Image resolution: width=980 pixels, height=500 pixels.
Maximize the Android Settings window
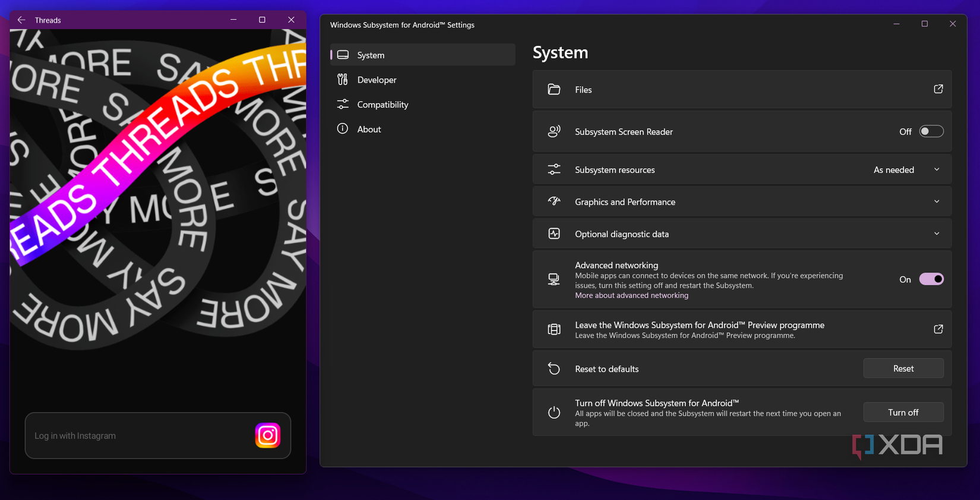925,24
